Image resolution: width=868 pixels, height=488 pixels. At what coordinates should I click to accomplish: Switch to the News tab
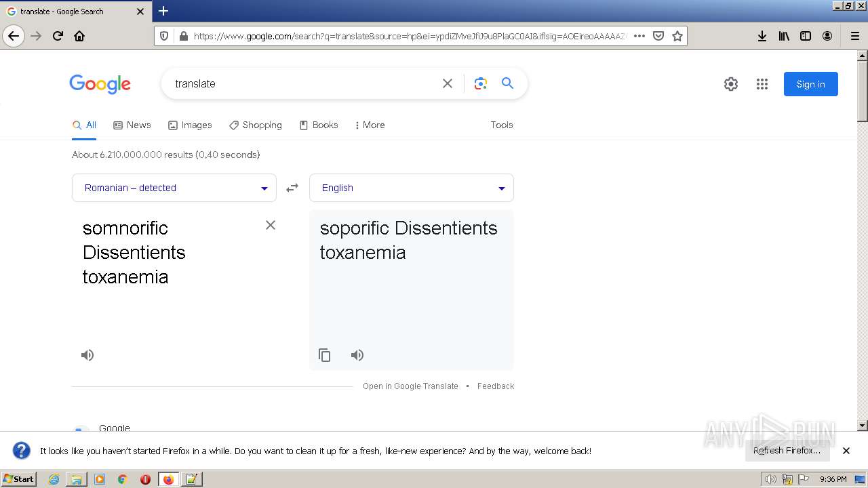coord(132,125)
